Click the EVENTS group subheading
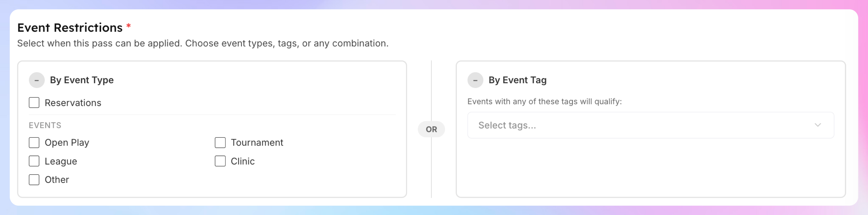 pyautogui.click(x=45, y=125)
